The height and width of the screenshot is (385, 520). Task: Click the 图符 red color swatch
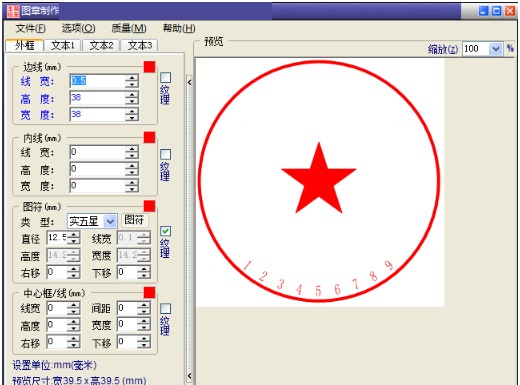[149, 206]
